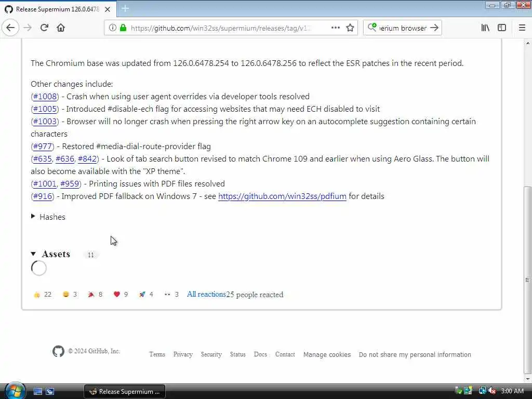This screenshot has width=532, height=399.
Task: Click the eyes reaction with 3
Action: click(x=171, y=295)
